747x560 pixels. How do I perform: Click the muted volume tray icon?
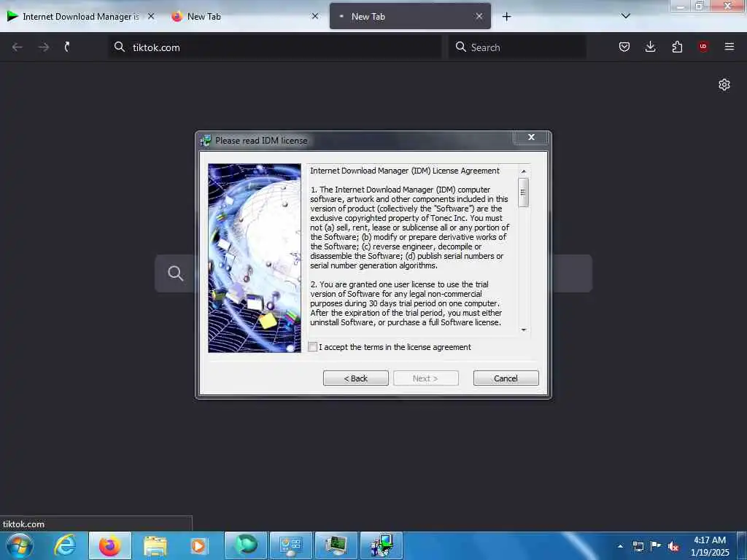click(x=673, y=546)
